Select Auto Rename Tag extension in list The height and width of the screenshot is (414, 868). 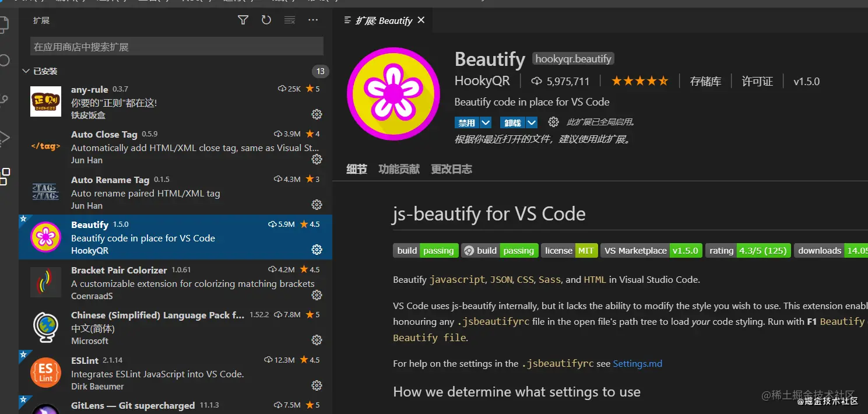[175, 192]
